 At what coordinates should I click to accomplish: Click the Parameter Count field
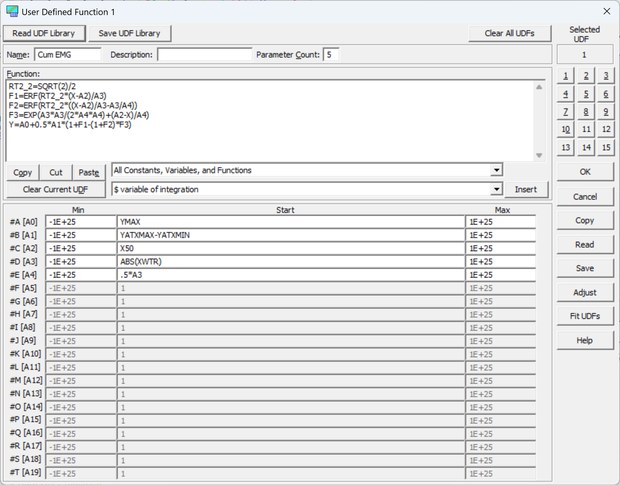(x=331, y=55)
